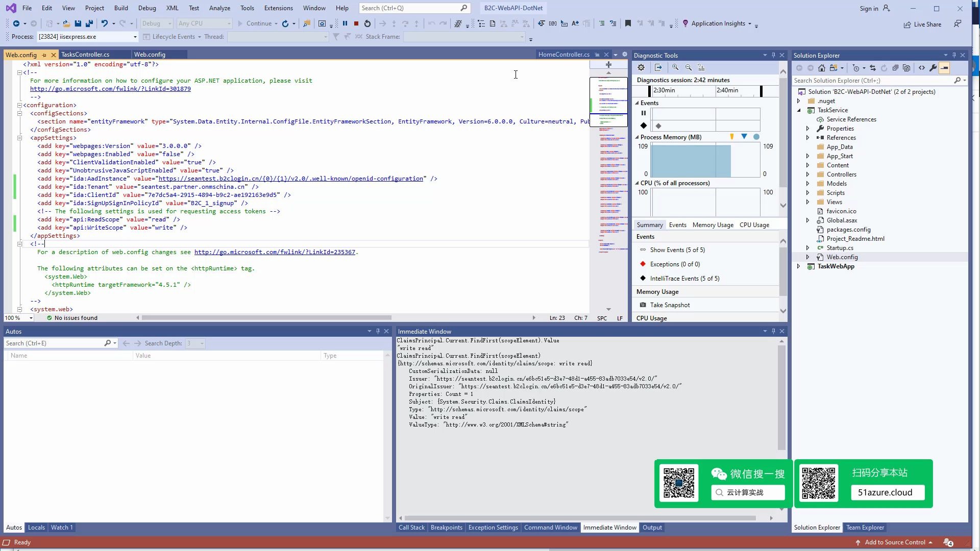Collapse TaskService project node
Screen dimensions: 980x551
[799, 110]
